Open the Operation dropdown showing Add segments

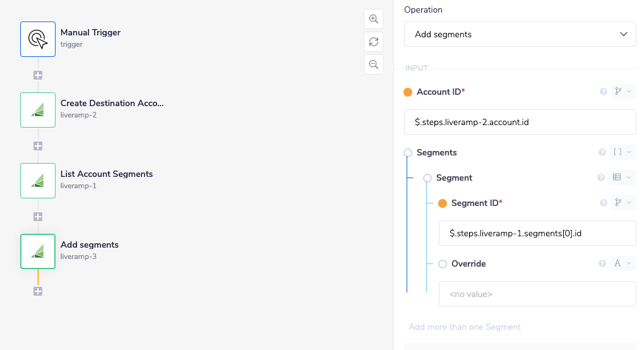pos(520,34)
